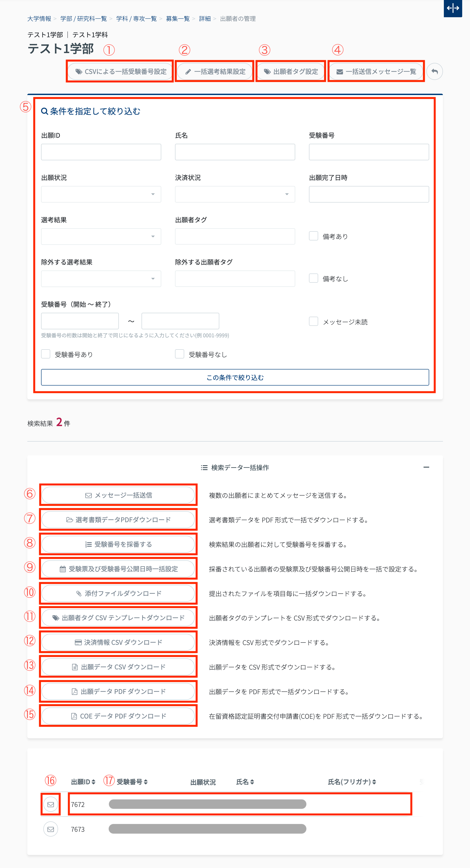Open the 学部 / 研究科一覧 breadcrumb

click(x=83, y=19)
